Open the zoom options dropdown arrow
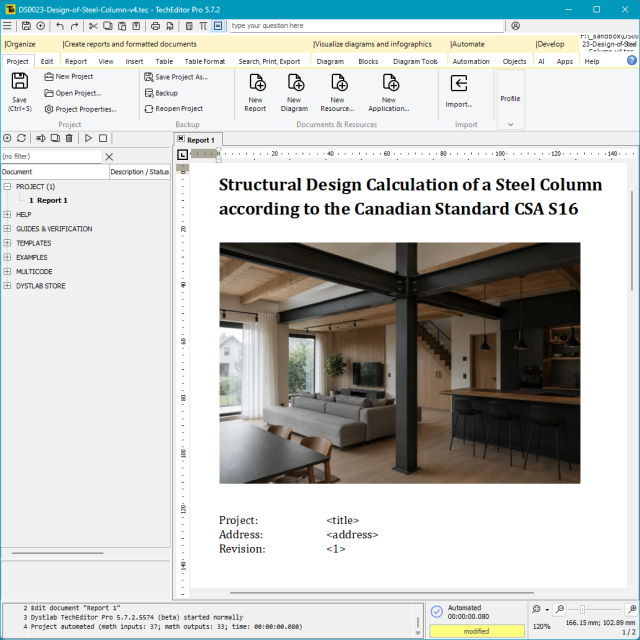The image size is (640, 640). 547,610
